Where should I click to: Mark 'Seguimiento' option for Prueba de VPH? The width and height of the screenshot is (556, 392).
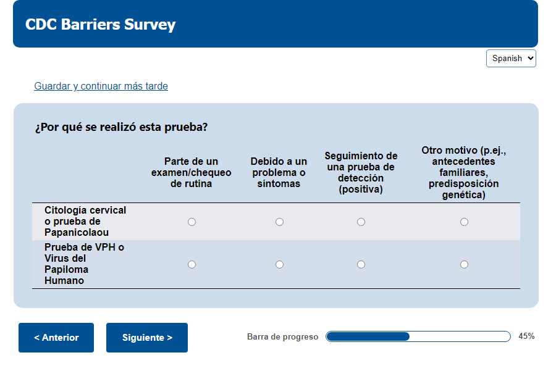coord(361,264)
